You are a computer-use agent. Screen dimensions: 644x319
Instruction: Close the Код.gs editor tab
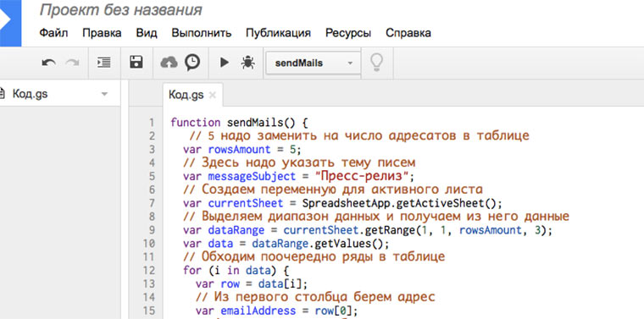213,96
